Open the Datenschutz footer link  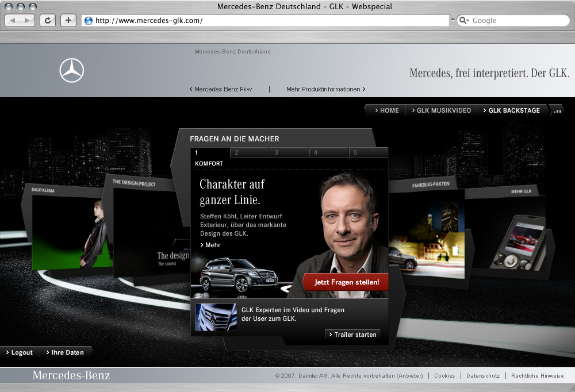point(483,376)
